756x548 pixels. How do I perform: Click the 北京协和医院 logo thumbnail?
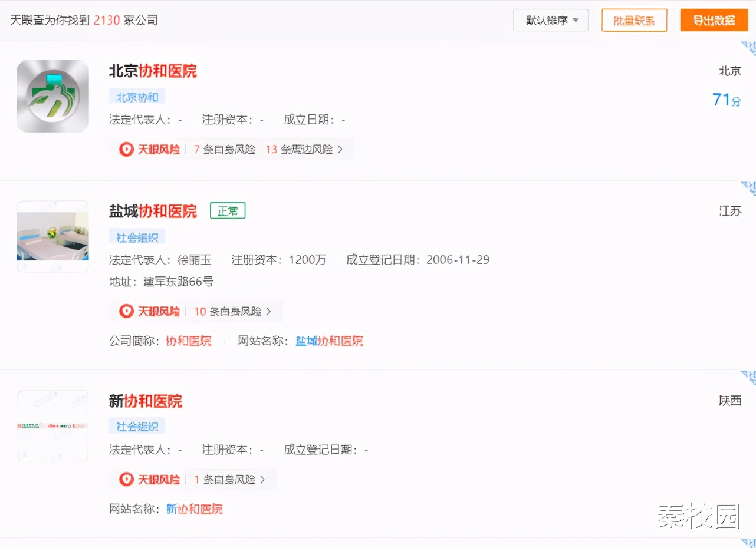coord(52,95)
